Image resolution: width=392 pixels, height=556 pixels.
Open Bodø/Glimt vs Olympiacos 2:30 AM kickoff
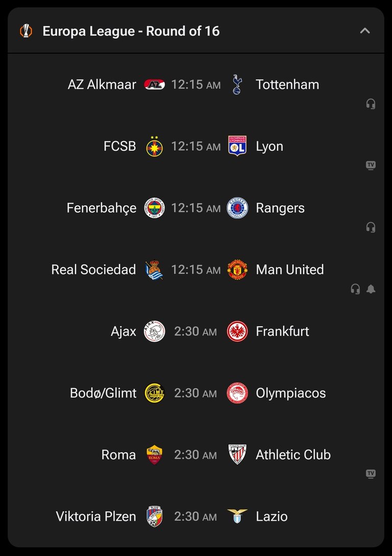point(195,393)
